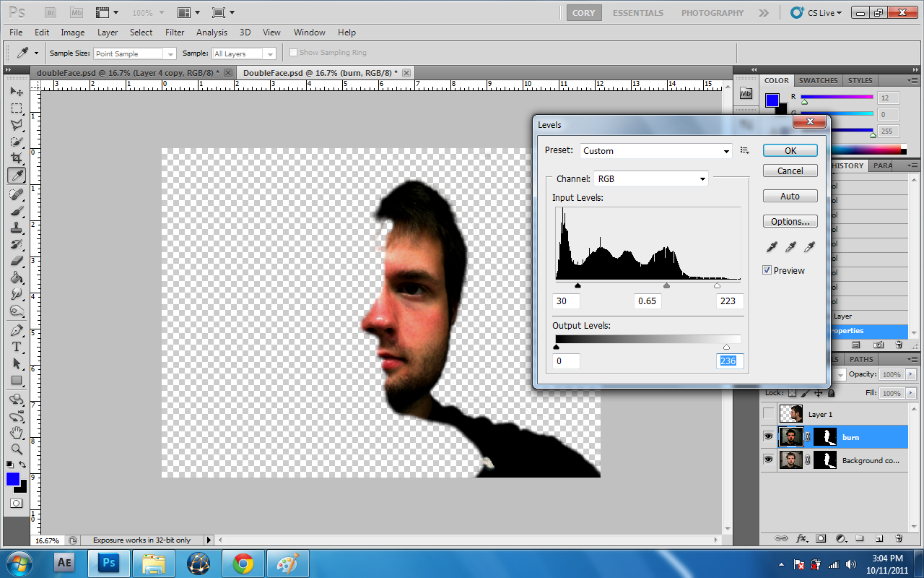Create a new layer icon
Screen dimensions: 924x578
coord(879,538)
